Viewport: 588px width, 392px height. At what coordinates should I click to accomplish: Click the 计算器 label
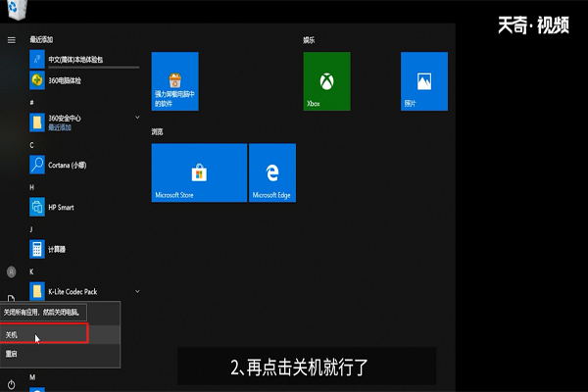pyautogui.click(x=57, y=250)
